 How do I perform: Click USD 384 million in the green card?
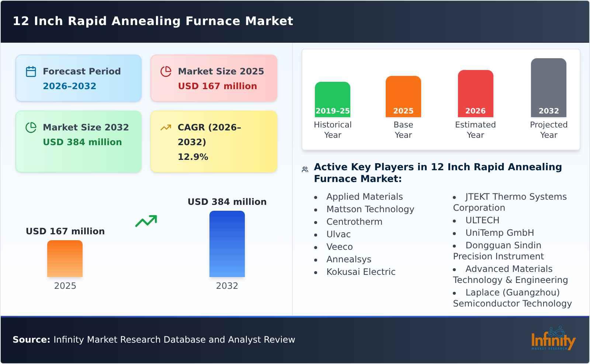[82, 142]
